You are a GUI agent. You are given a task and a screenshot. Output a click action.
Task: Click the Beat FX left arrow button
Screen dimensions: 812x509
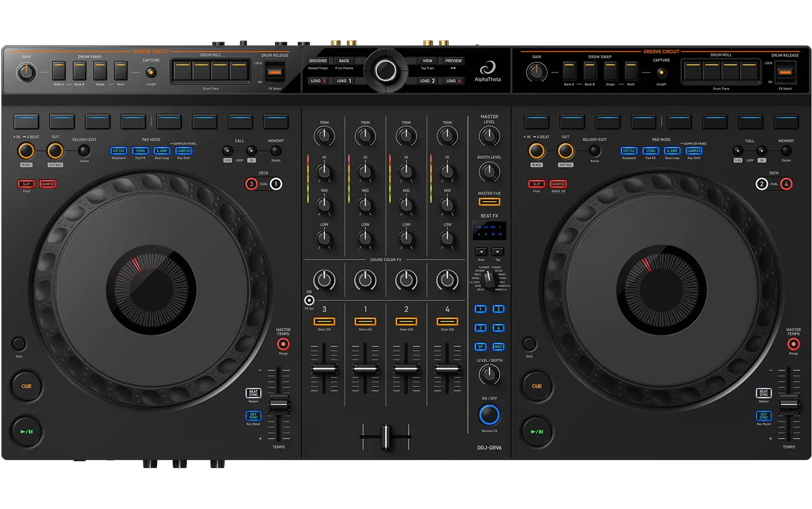pyautogui.click(x=481, y=252)
